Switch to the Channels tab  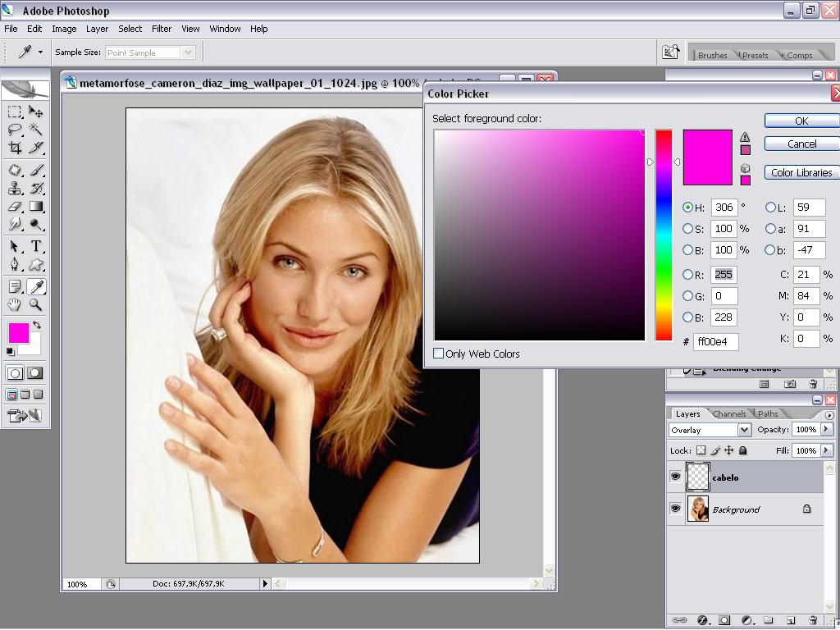pos(729,413)
